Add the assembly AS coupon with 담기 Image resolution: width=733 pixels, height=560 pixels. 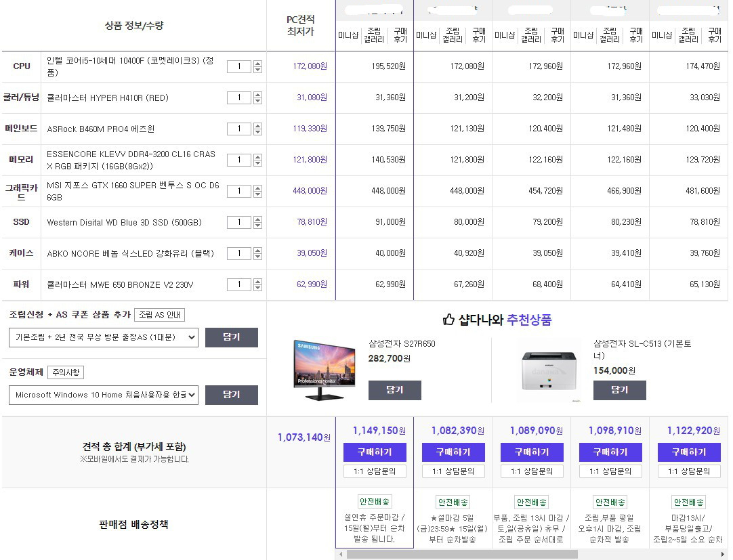[x=232, y=337]
